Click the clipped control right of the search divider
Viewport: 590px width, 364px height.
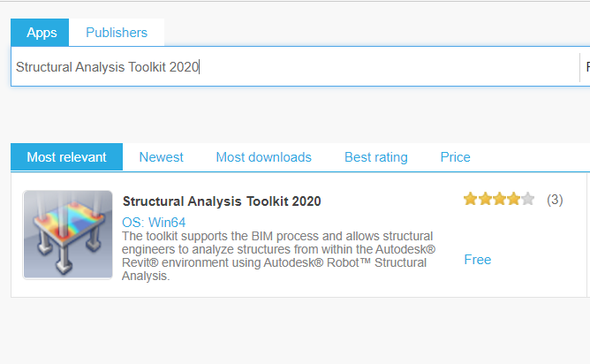[x=586, y=67]
